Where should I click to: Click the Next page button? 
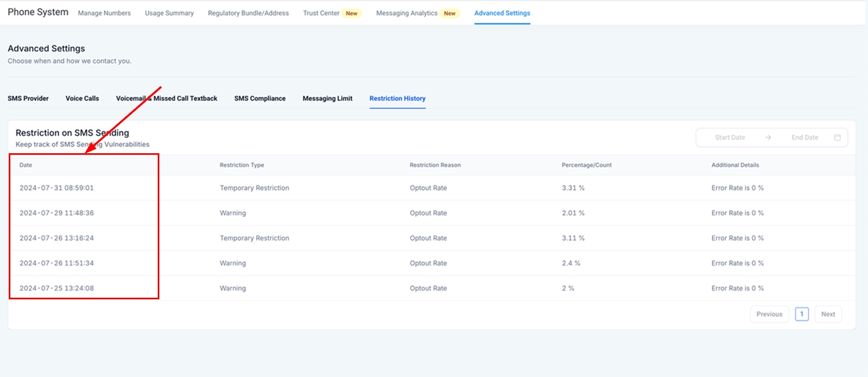point(828,314)
